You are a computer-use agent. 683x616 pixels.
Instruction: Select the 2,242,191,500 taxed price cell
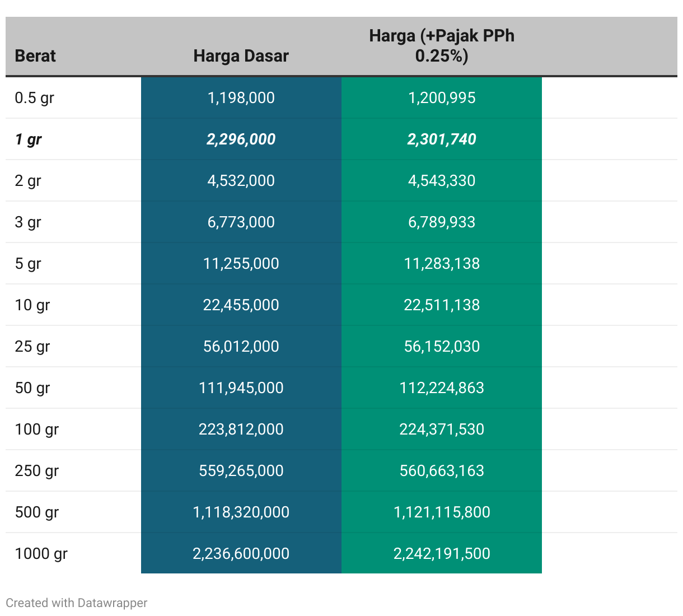441,554
